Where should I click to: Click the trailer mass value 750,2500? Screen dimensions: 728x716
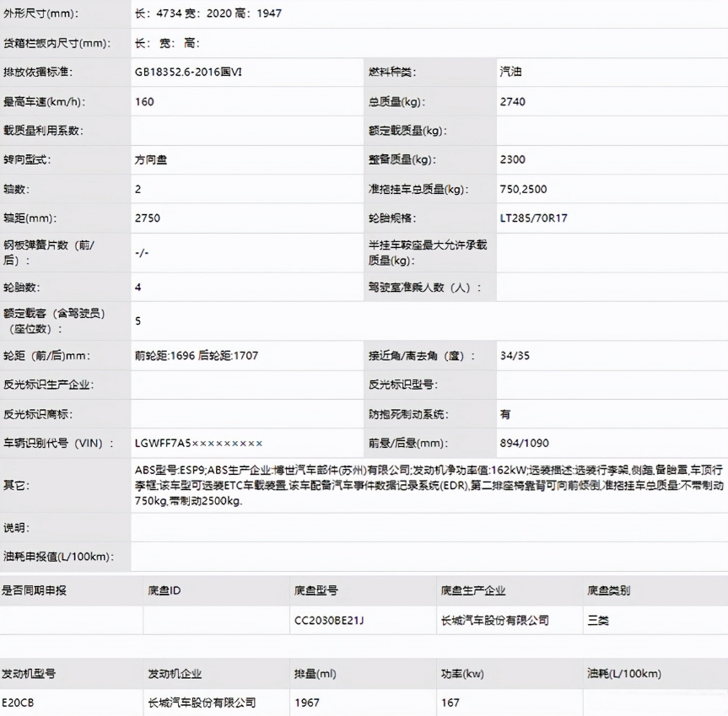pos(523,189)
